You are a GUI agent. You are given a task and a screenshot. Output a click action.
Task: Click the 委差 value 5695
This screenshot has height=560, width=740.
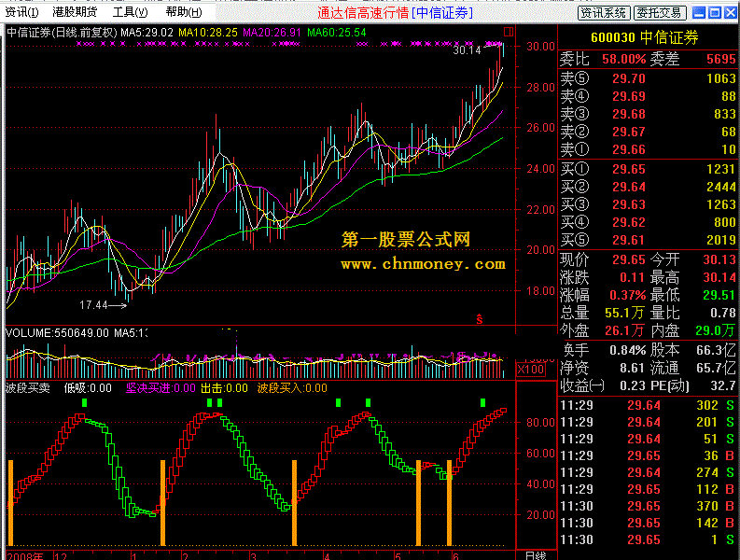pyautogui.click(x=721, y=60)
